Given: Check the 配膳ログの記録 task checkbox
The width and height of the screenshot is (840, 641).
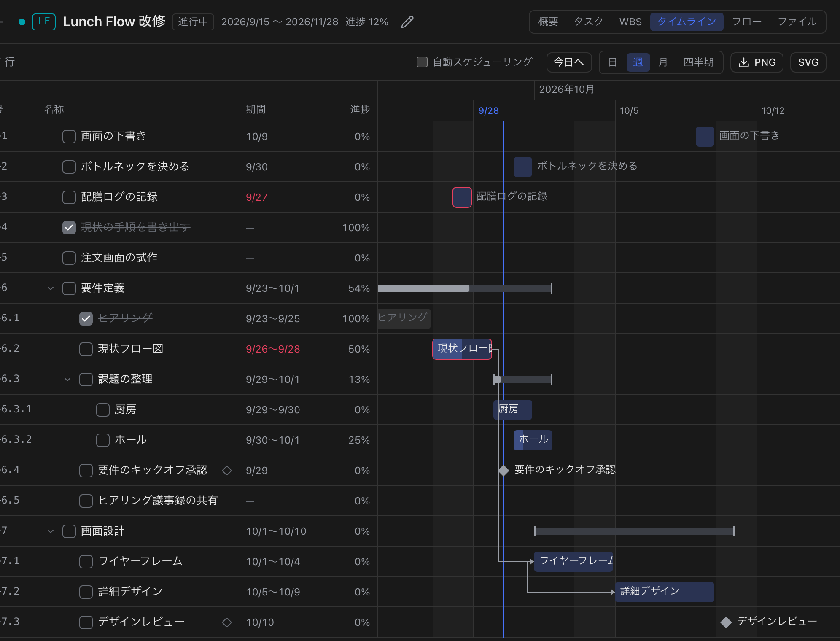Looking at the screenshot, I should click(x=69, y=197).
